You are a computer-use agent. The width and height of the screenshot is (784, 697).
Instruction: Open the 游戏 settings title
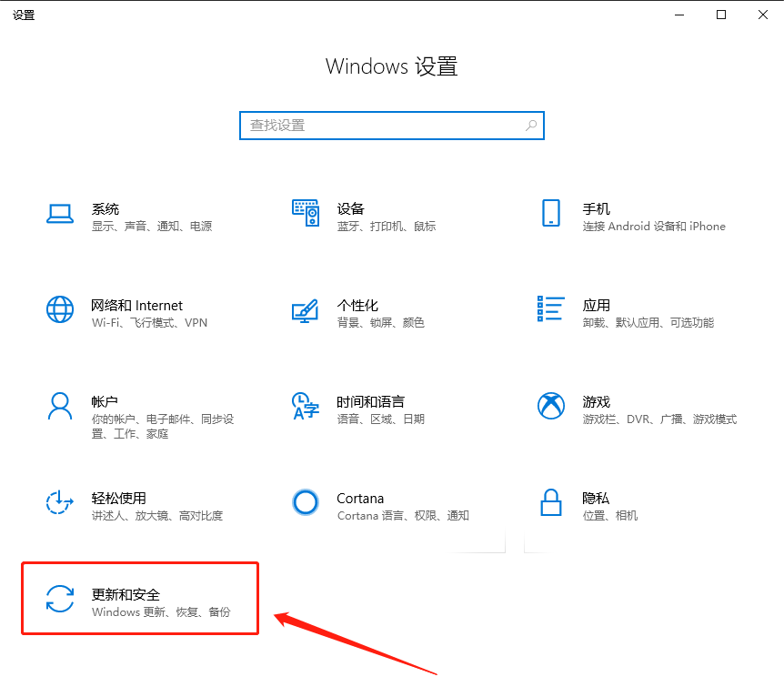click(x=596, y=401)
